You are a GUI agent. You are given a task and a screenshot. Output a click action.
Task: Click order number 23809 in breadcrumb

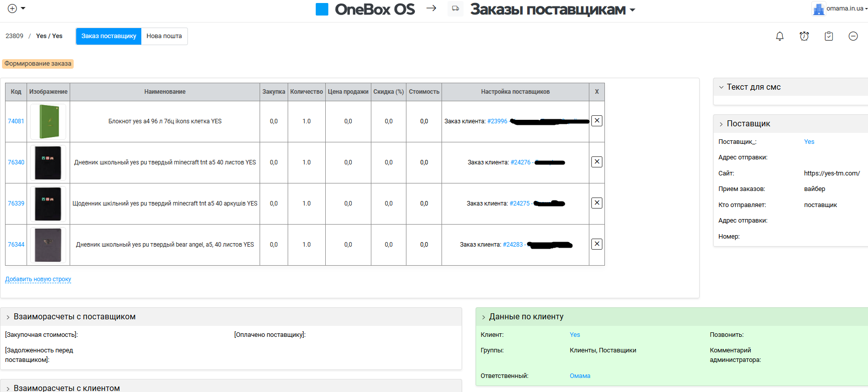tap(15, 36)
